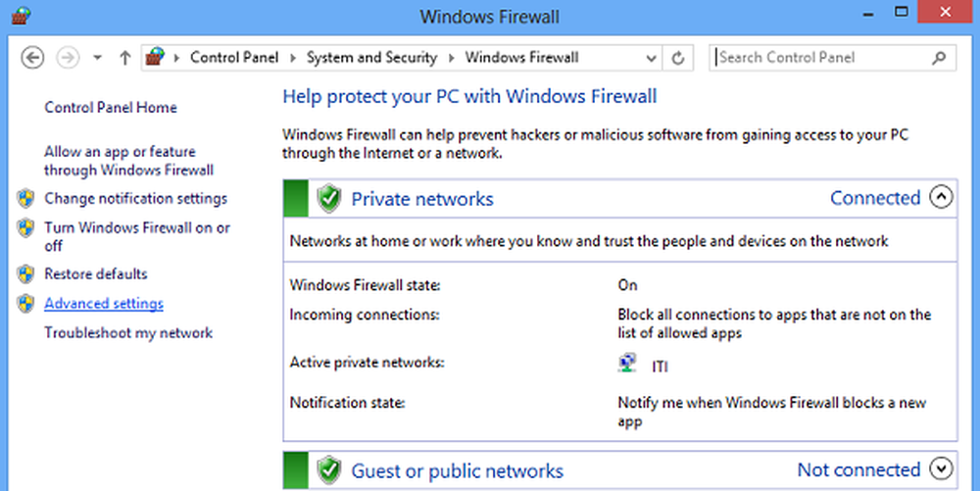Viewport: 980px width, 491px height.
Task: Open System and Security breadcrumb
Action: pyautogui.click(x=371, y=58)
